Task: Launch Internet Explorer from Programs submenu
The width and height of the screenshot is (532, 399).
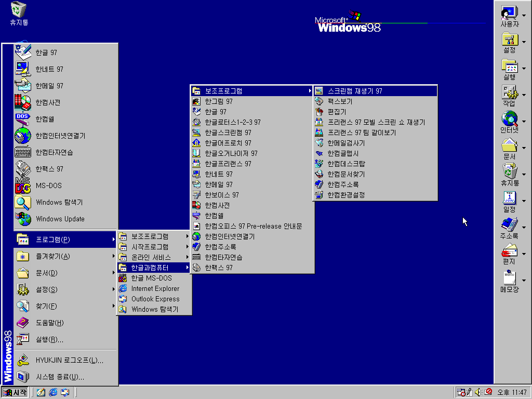Action: click(154, 289)
